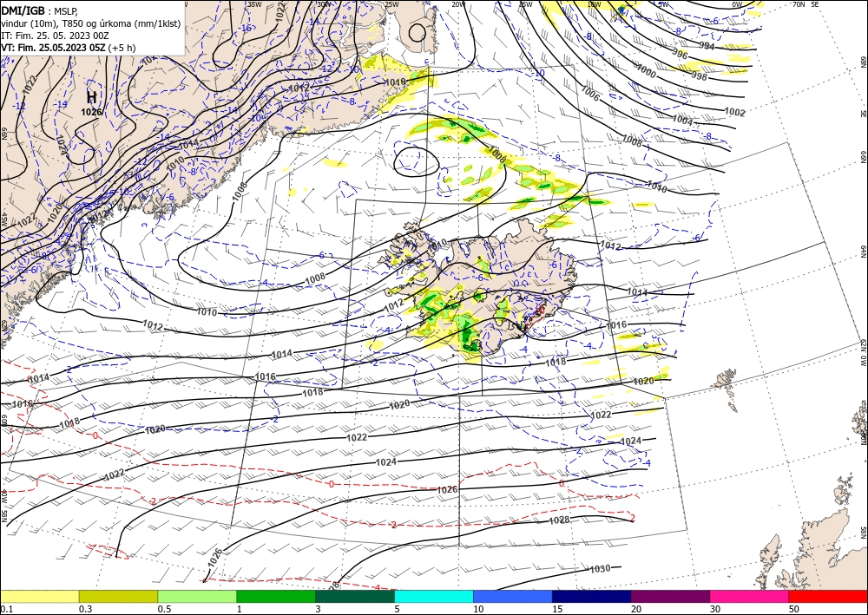This screenshot has height=615, width=868.
Task: Click the 35W longitude label at top
Action: (254, 3)
